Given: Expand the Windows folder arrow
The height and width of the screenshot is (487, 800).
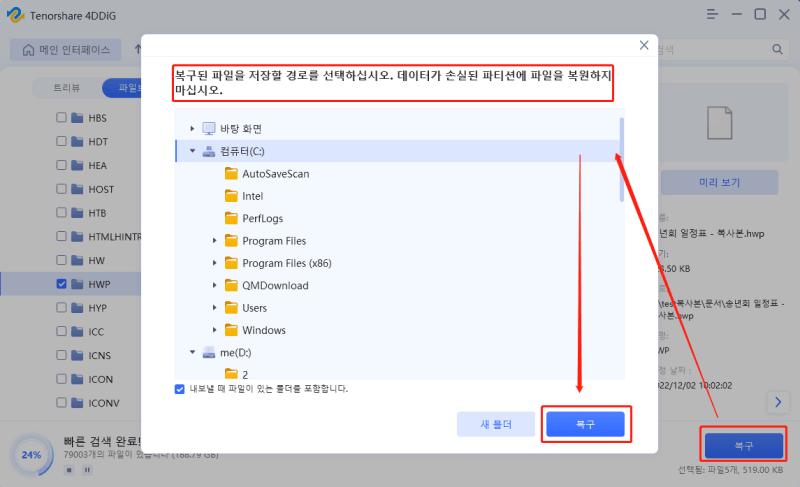Looking at the screenshot, I should tap(214, 330).
